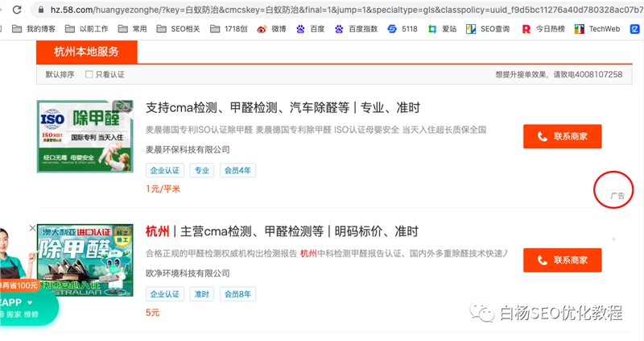
Task: Open the 微博 bookmark
Action: tap(271, 29)
